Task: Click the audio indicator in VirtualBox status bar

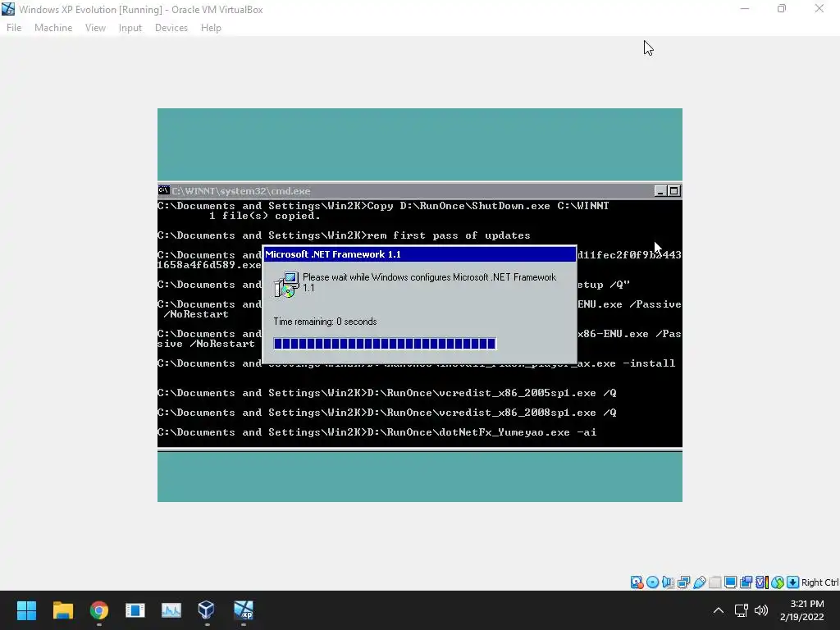Action: point(668,582)
